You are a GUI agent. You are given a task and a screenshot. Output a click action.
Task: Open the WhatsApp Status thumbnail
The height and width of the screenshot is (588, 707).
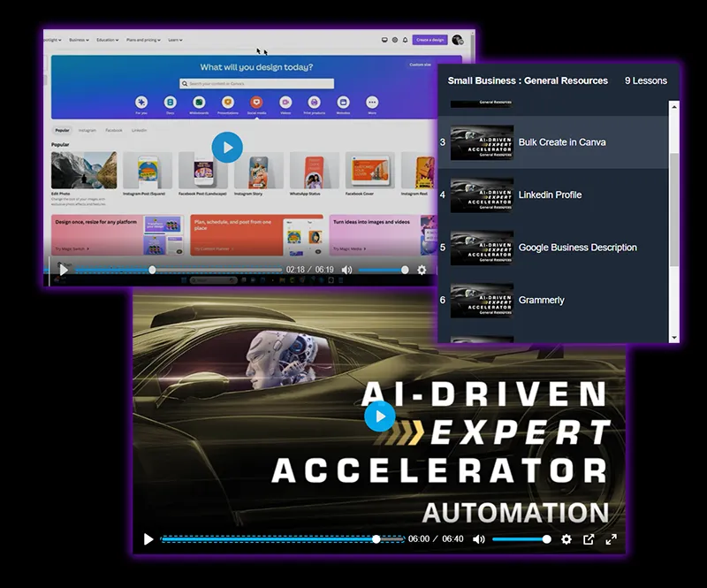(x=315, y=170)
